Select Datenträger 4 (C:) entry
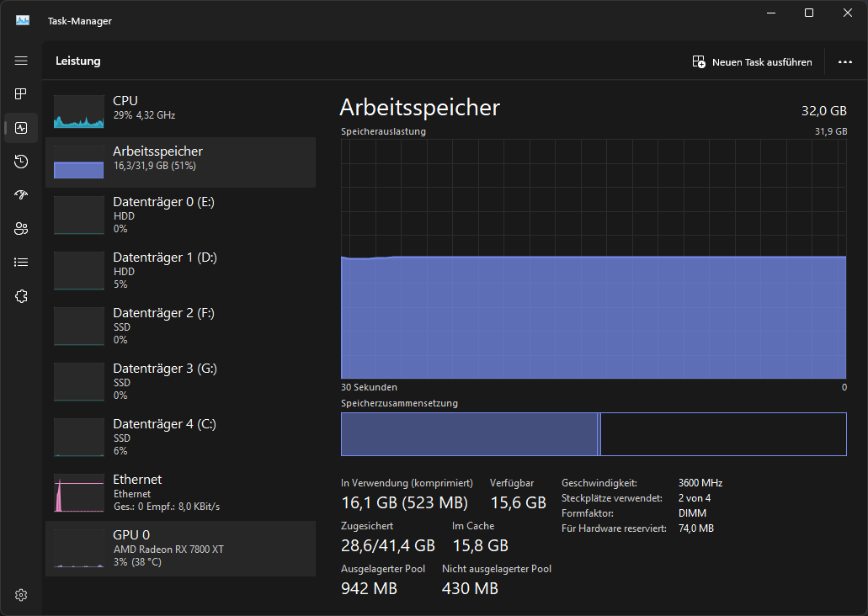The height and width of the screenshot is (616, 868). [x=180, y=437]
